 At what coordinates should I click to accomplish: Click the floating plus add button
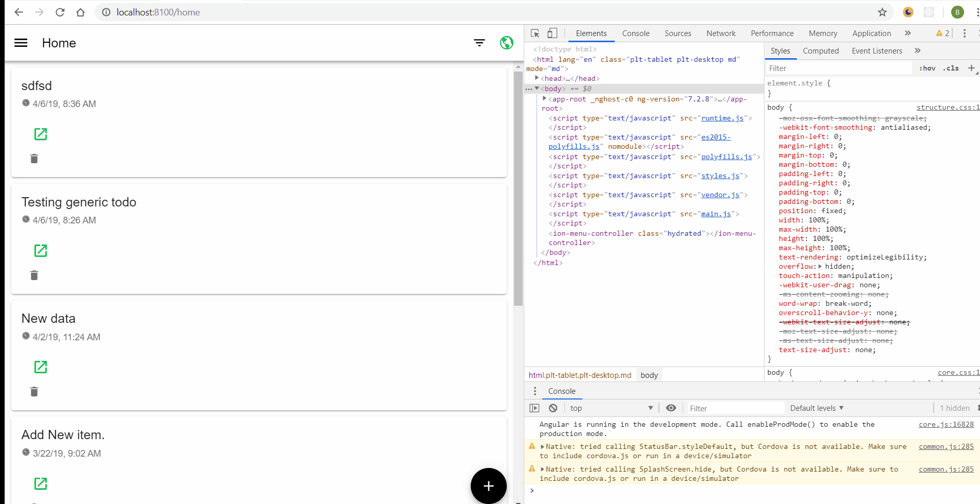[x=489, y=486]
